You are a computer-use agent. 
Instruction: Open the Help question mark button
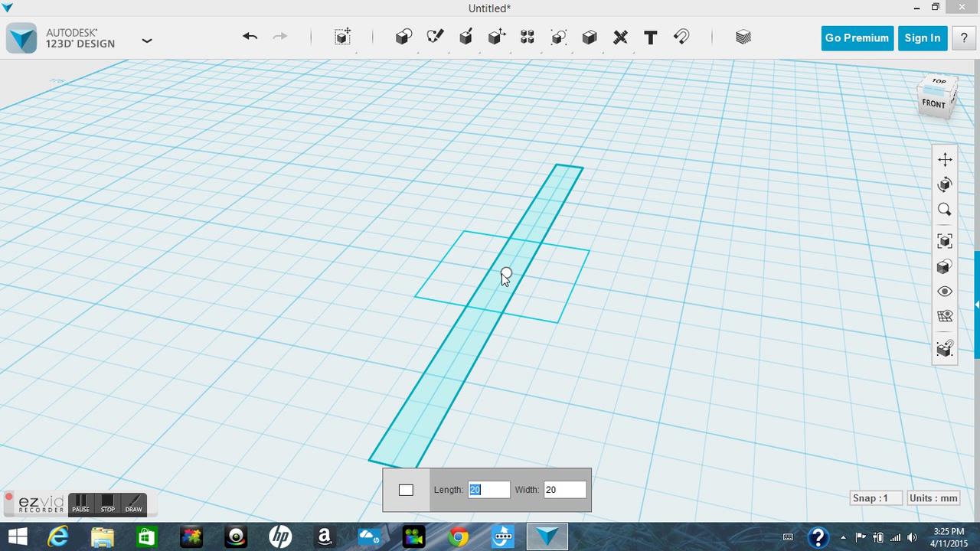pyautogui.click(x=964, y=38)
